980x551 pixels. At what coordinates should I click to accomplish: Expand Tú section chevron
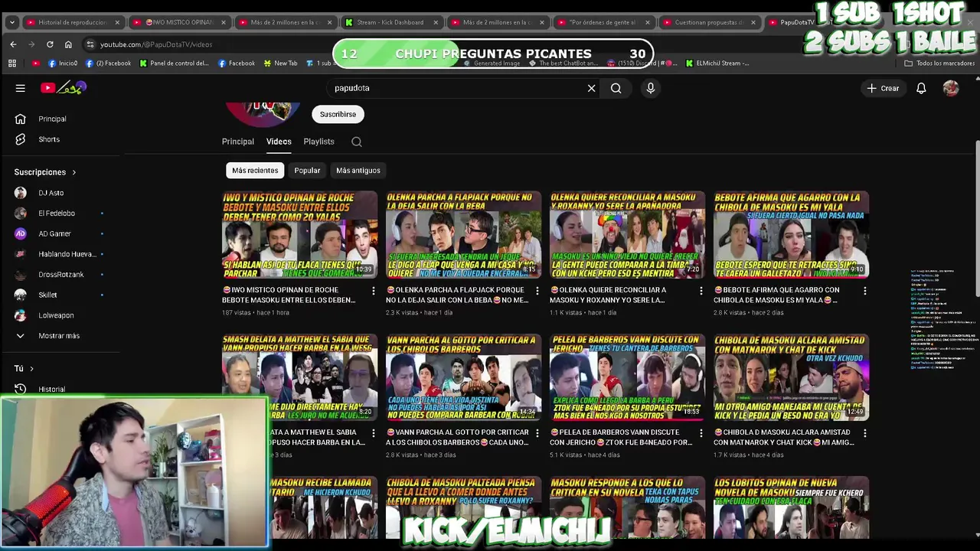click(31, 369)
